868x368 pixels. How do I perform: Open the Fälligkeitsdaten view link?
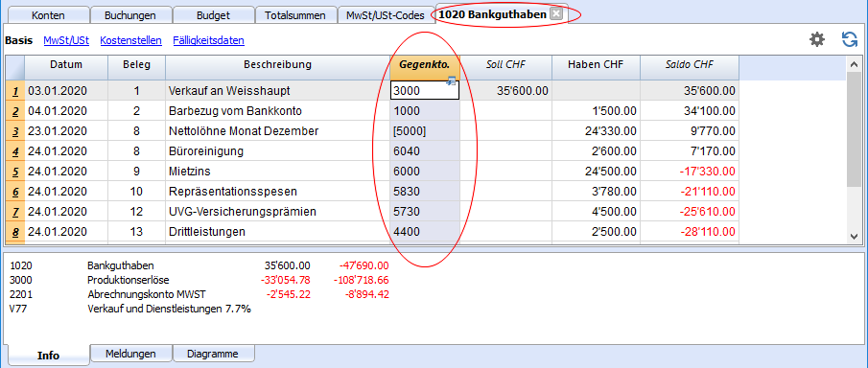(x=208, y=40)
